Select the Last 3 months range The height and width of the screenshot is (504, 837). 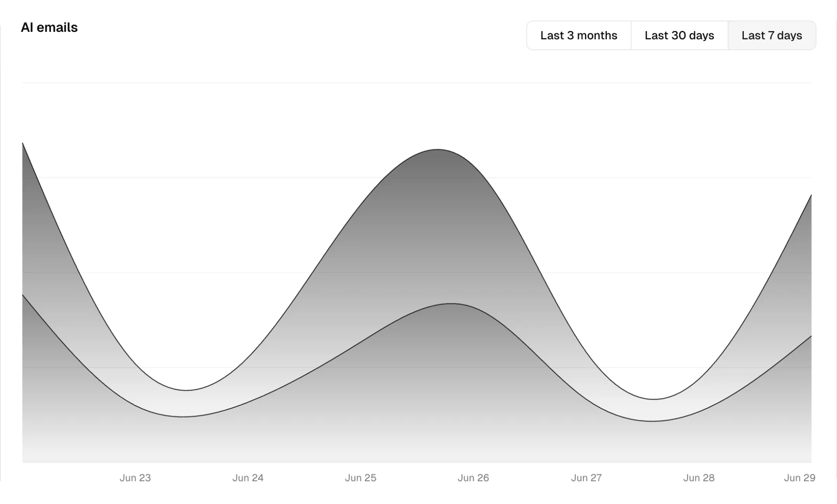(x=578, y=35)
